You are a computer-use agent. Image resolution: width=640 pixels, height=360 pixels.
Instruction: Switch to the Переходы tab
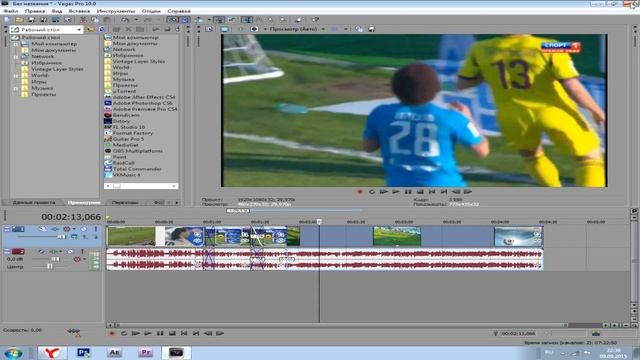pyautogui.click(x=125, y=202)
